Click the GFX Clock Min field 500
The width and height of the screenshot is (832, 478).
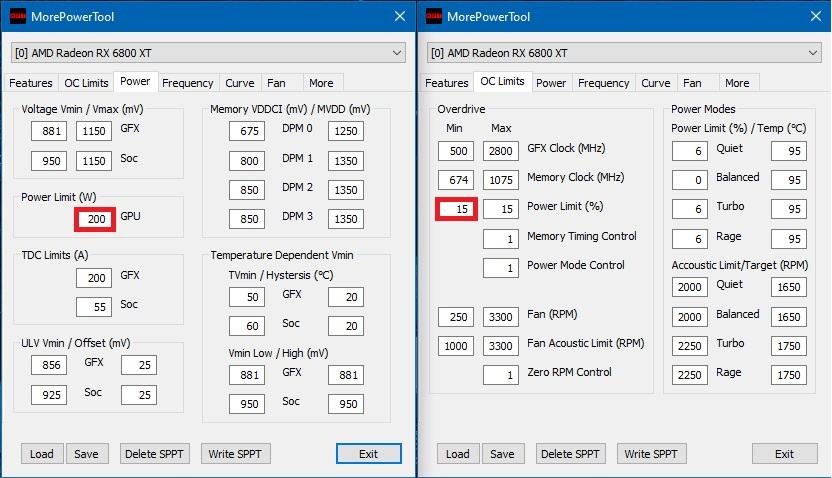[456, 151]
